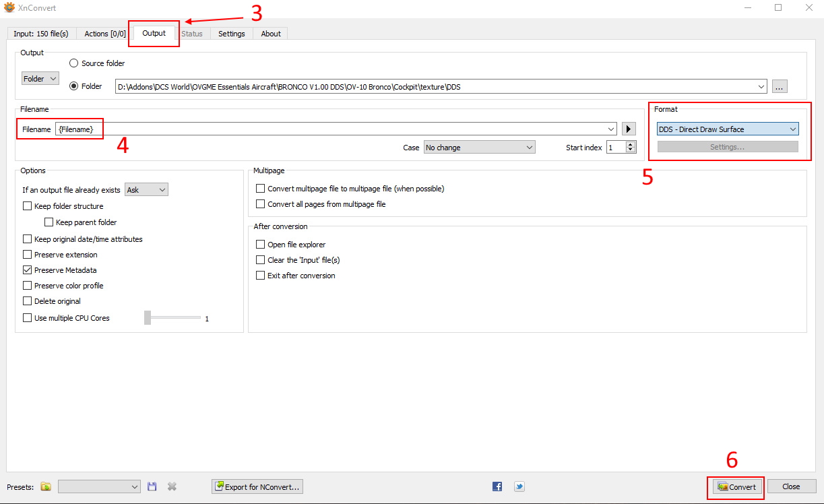Viewport: 824px width, 504px height.
Task: Switch to the Input: 150 file(s) tab
Action: pos(41,34)
